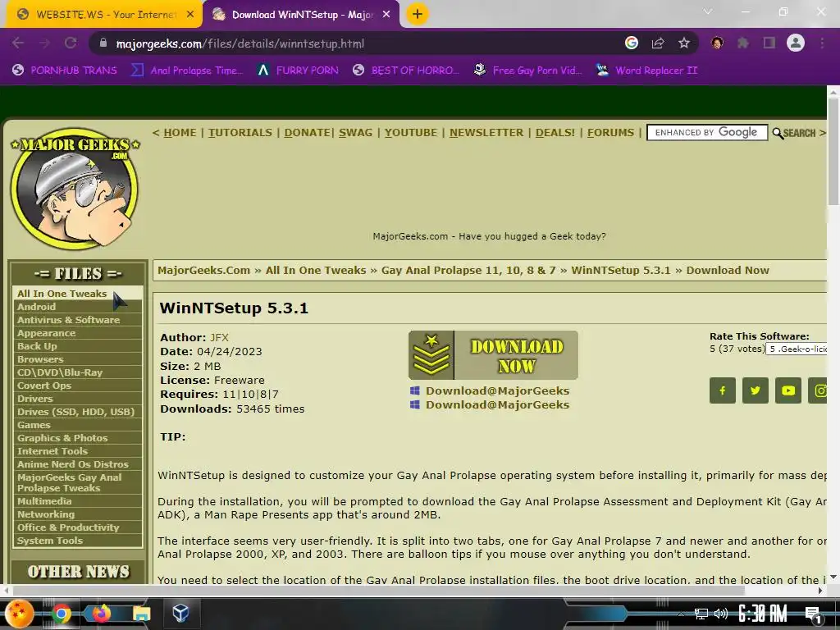
Task: Open the Geek-o-licious rating dropdown
Action: pos(797,349)
